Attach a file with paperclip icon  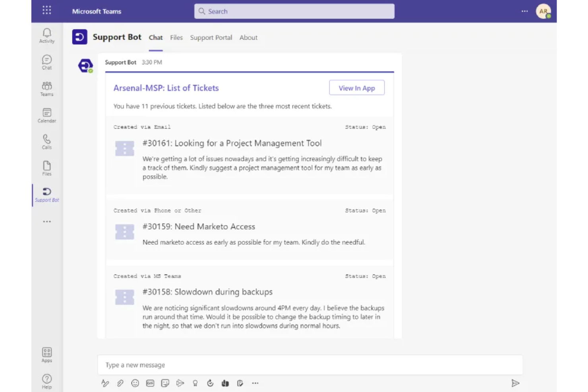120,383
